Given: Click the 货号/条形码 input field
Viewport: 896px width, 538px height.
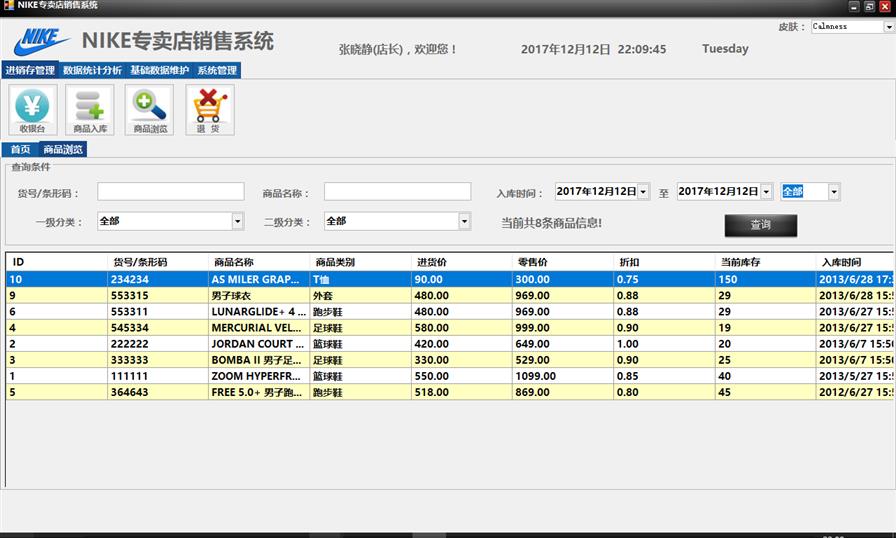Looking at the screenshot, I should click(171, 191).
